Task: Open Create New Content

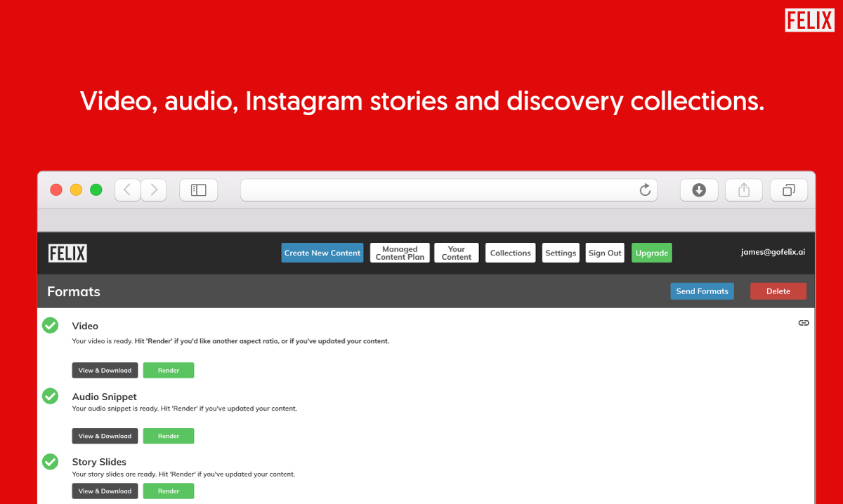Action: tap(322, 253)
